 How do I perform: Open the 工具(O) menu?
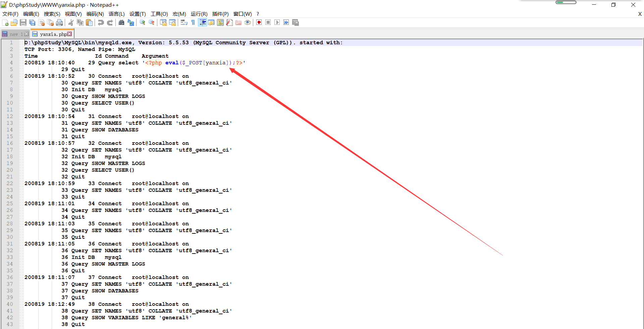[x=159, y=14]
